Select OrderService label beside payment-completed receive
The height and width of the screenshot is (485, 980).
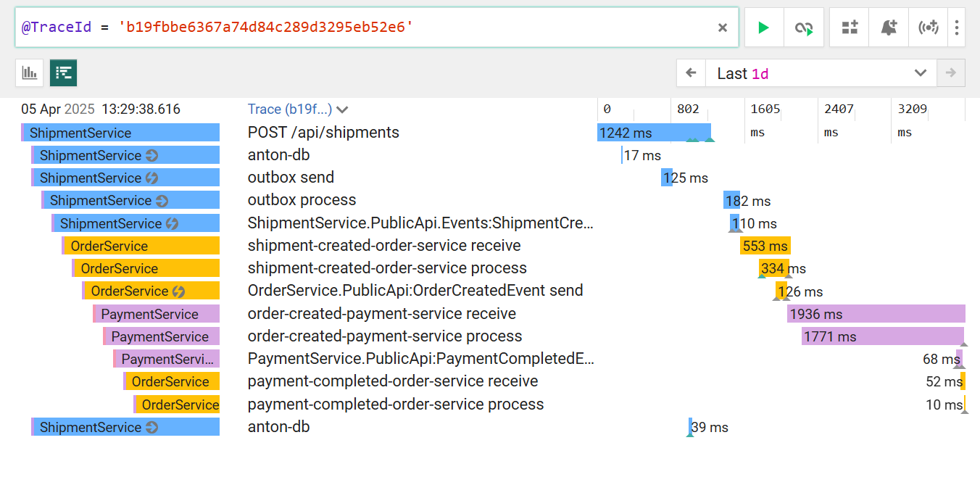tap(171, 381)
